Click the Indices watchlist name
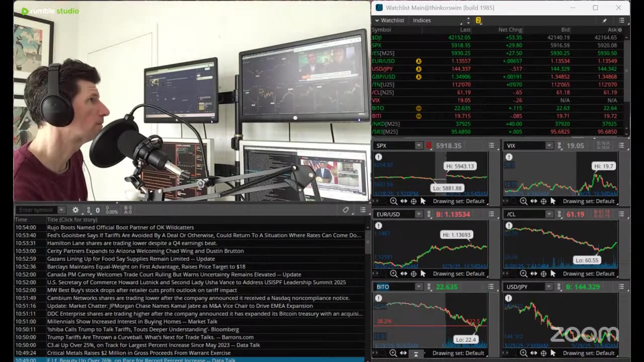 pos(422,20)
